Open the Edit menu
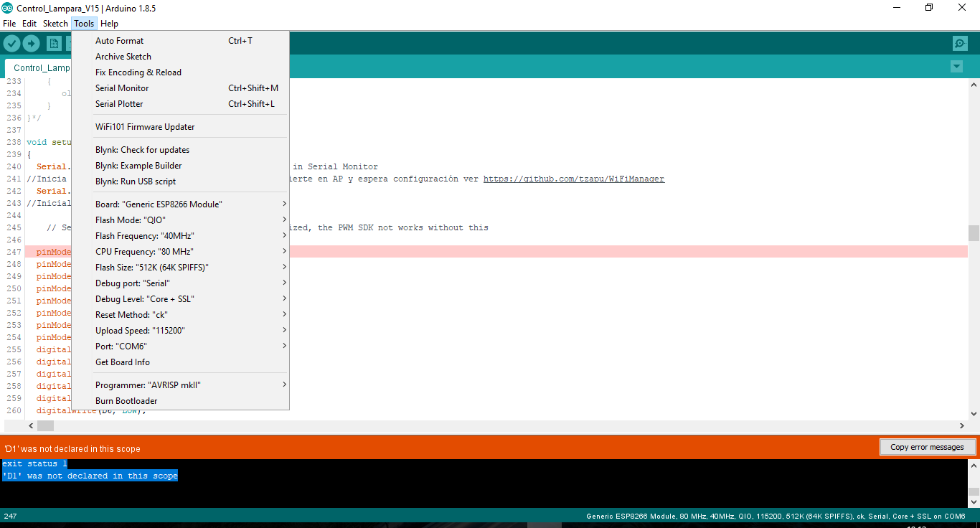 point(29,24)
